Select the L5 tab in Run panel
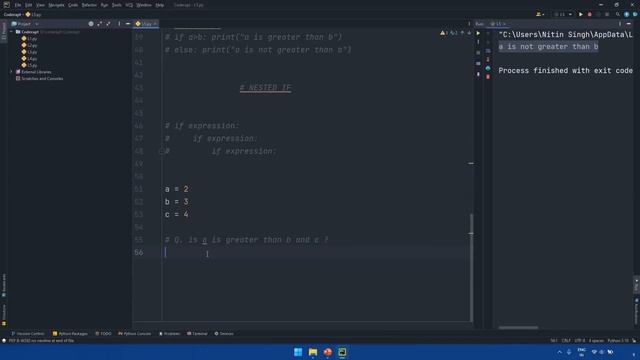This screenshot has width=640, height=360. (x=498, y=24)
